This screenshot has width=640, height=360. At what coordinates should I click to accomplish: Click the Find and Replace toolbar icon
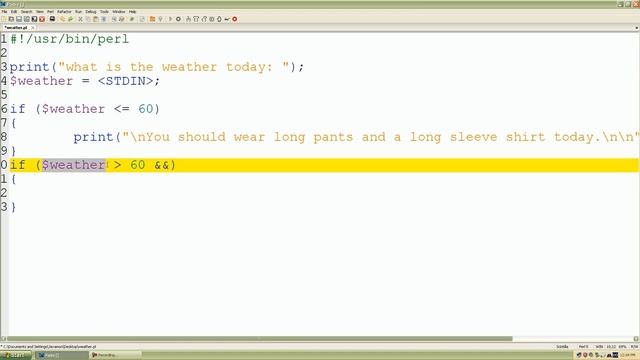point(122,19)
